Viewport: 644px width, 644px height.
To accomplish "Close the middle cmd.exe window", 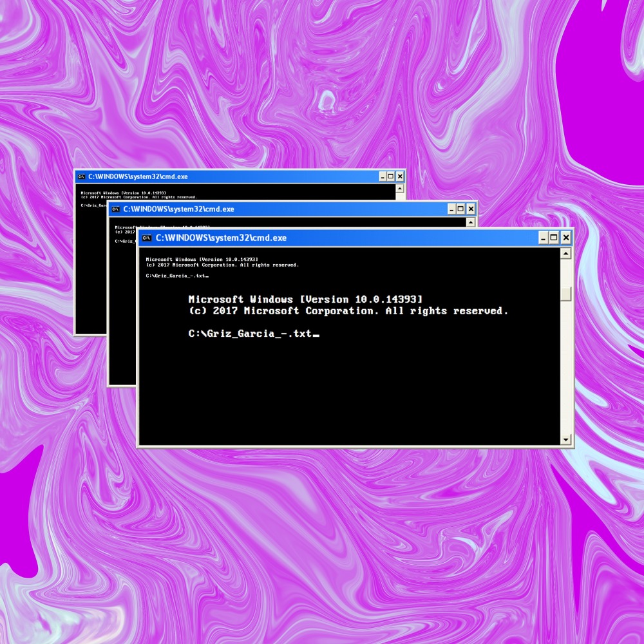I will (x=471, y=209).
